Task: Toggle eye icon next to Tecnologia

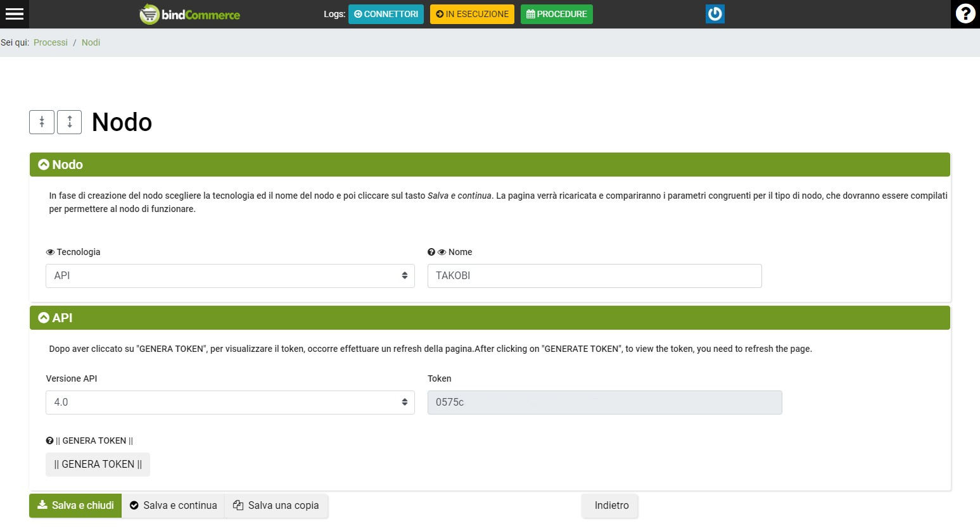Action: (50, 252)
